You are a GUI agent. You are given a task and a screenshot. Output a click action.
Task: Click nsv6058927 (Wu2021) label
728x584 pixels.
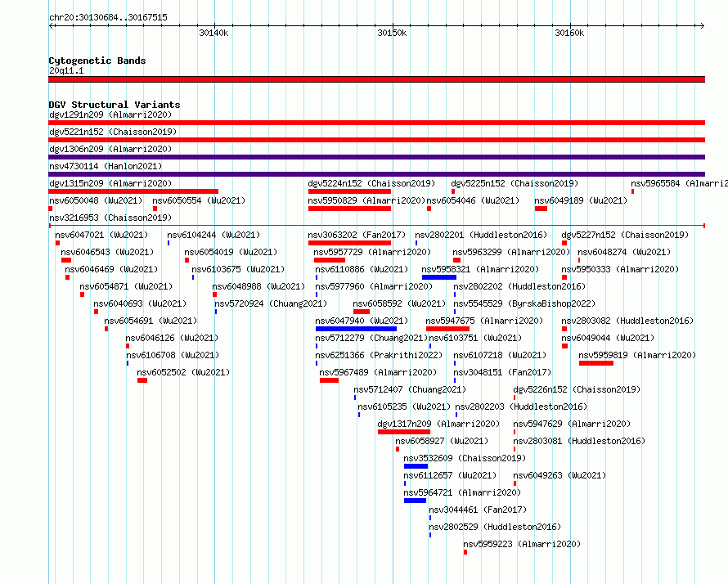click(442, 441)
